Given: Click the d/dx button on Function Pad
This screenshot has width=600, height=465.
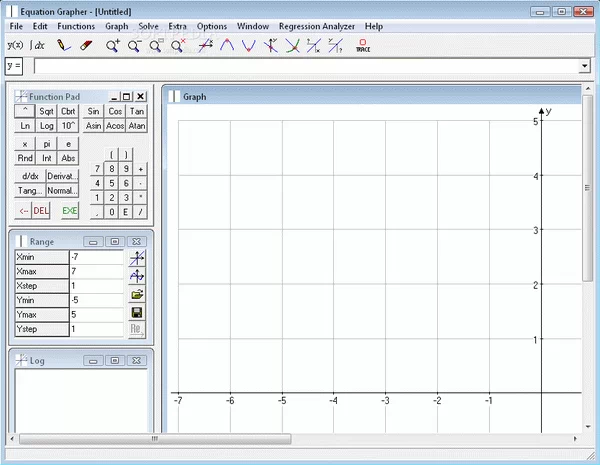Looking at the screenshot, I should tap(30, 176).
